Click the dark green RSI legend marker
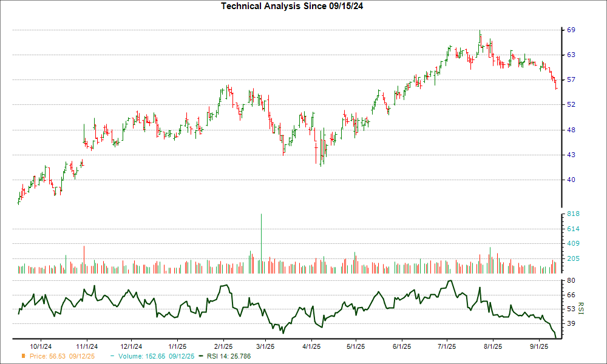 tap(200, 356)
